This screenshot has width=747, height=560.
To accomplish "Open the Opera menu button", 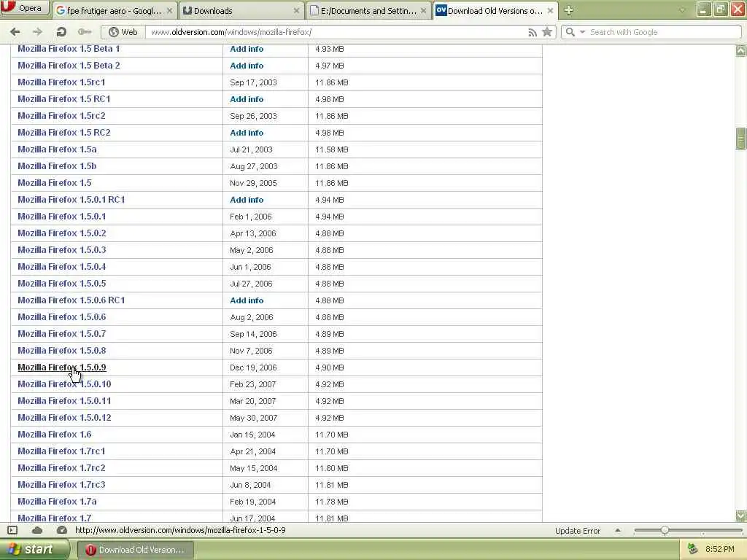I will click(x=25, y=8).
